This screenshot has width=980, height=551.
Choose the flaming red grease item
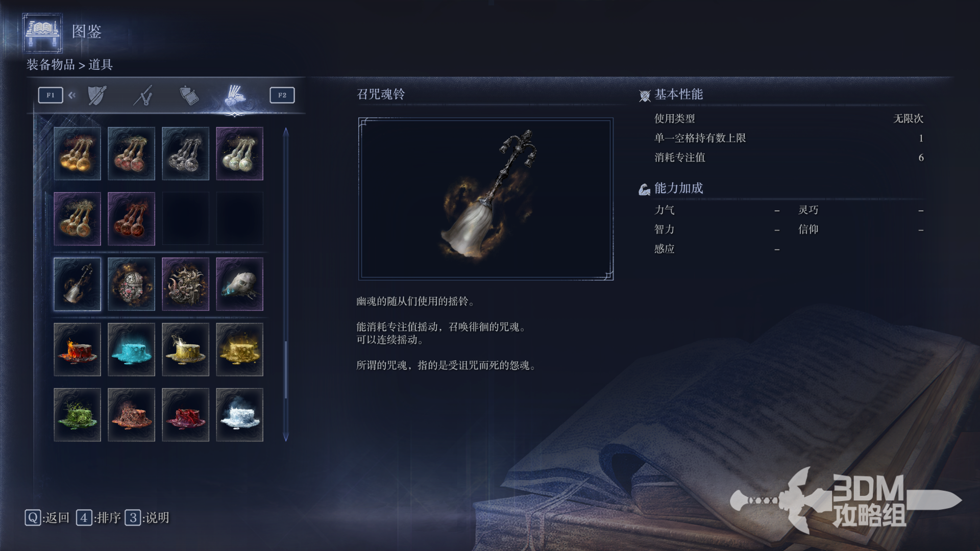77,349
